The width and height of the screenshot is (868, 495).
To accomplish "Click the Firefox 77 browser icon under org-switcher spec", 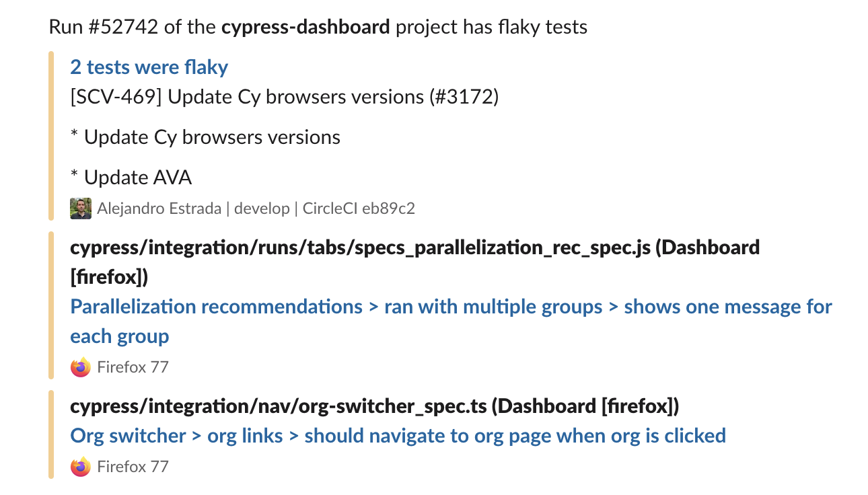I will pyautogui.click(x=80, y=466).
